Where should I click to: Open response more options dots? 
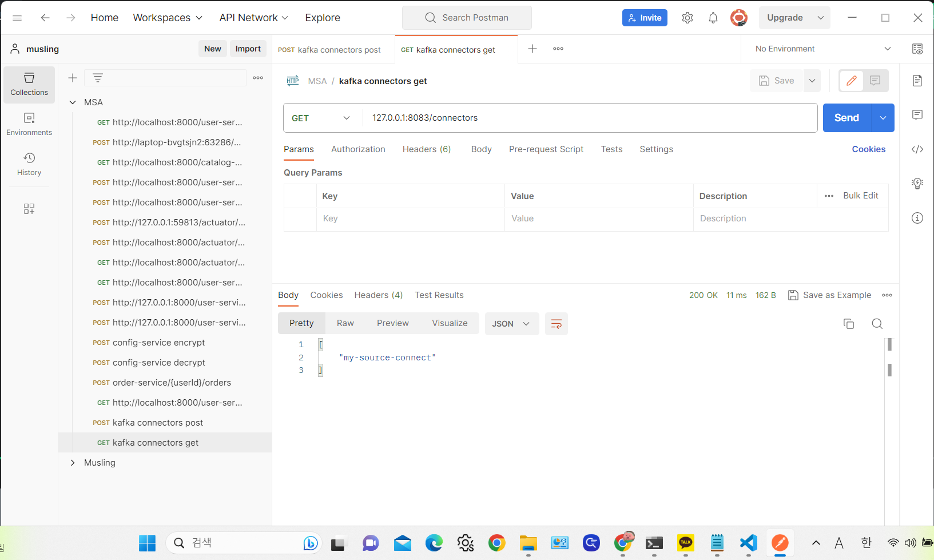(887, 295)
